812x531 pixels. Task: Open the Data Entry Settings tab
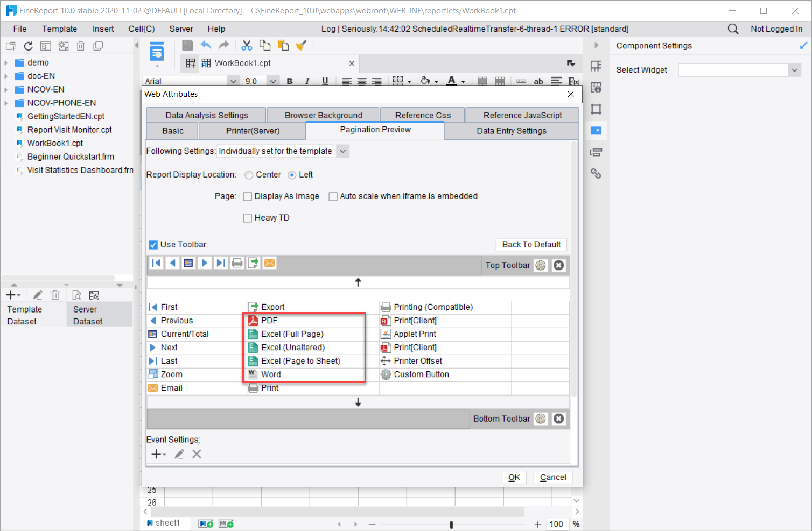512,131
